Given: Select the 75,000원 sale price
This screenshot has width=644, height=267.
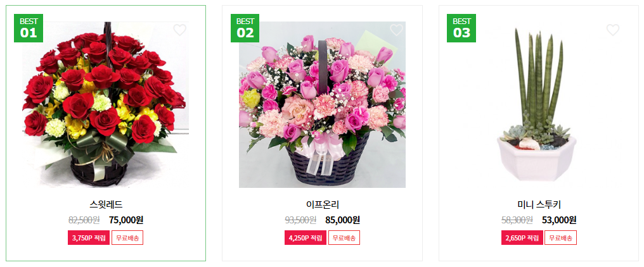Looking at the screenshot, I should (x=126, y=220).
